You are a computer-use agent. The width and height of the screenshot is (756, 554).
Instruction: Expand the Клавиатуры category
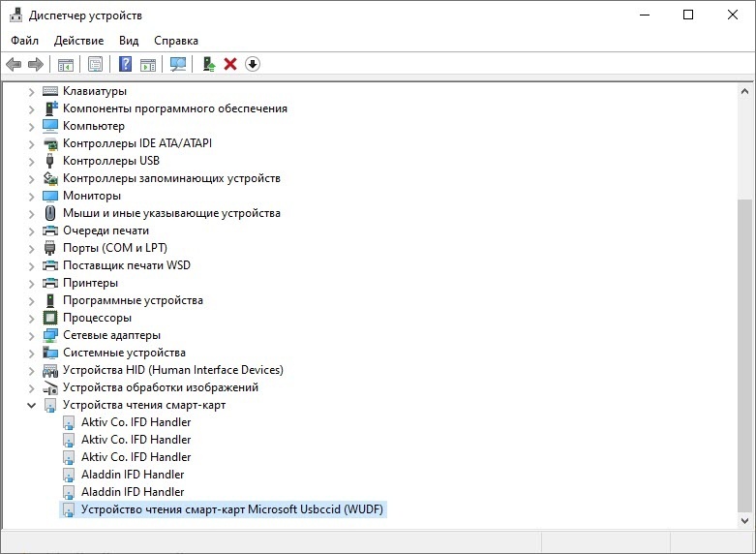point(31,91)
